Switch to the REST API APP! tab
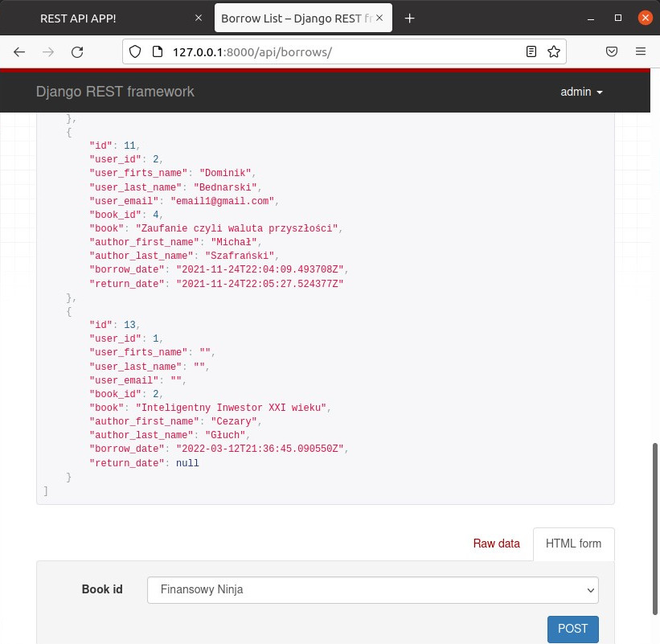 tap(105, 18)
